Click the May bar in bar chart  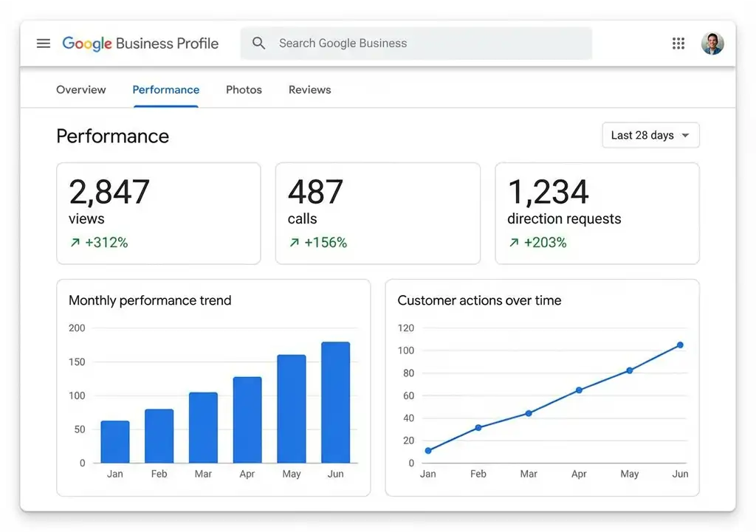(291, 409)
